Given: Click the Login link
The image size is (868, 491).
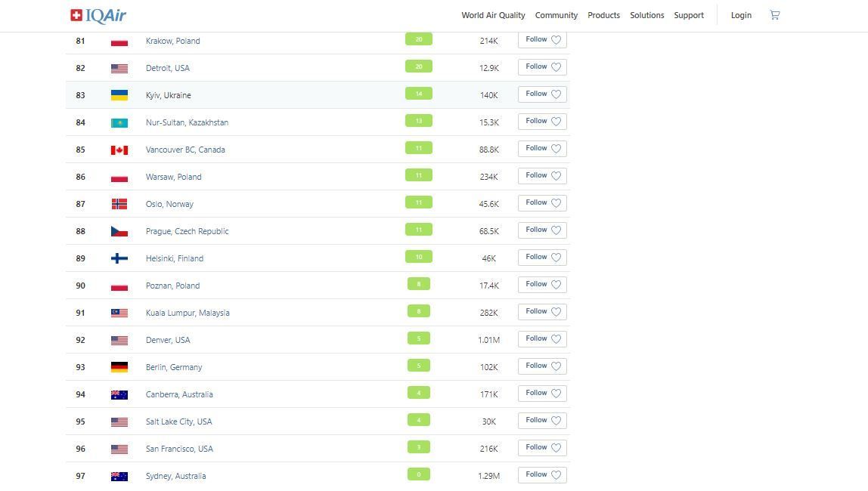Looking at the screenshot, I should [x=741, y=15].
